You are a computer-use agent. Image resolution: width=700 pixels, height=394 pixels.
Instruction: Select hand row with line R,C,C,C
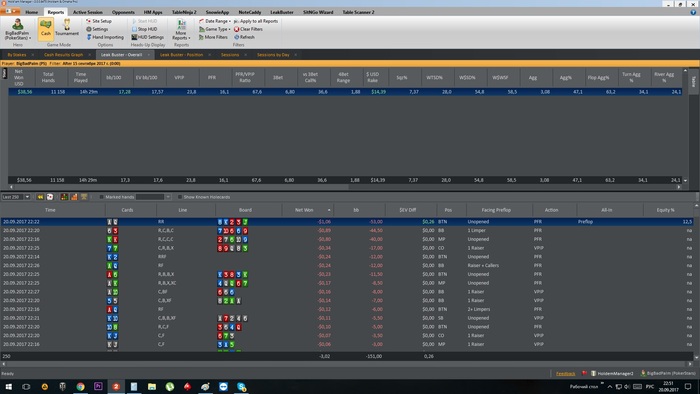[x=347, y=239]
